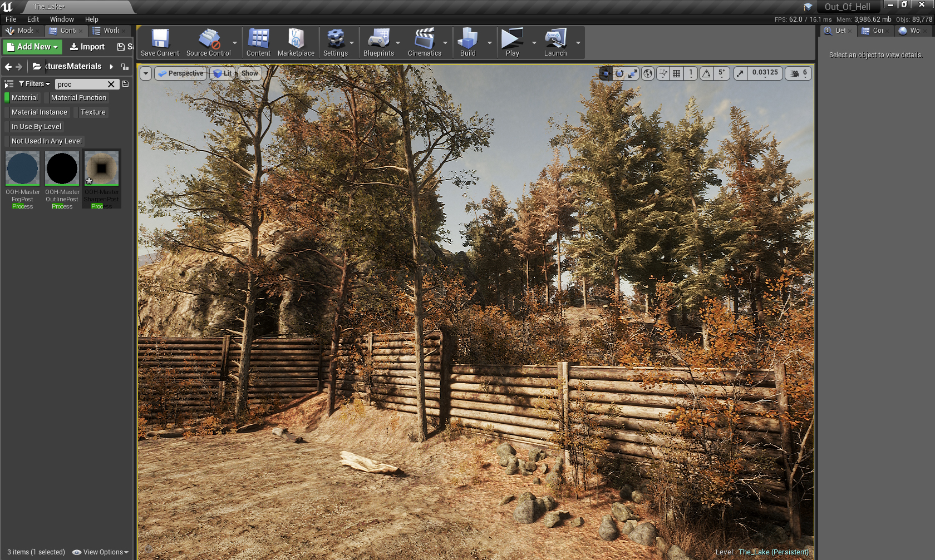Enable the Texture filter
This screenshot has width=935, height=560.
92,112
